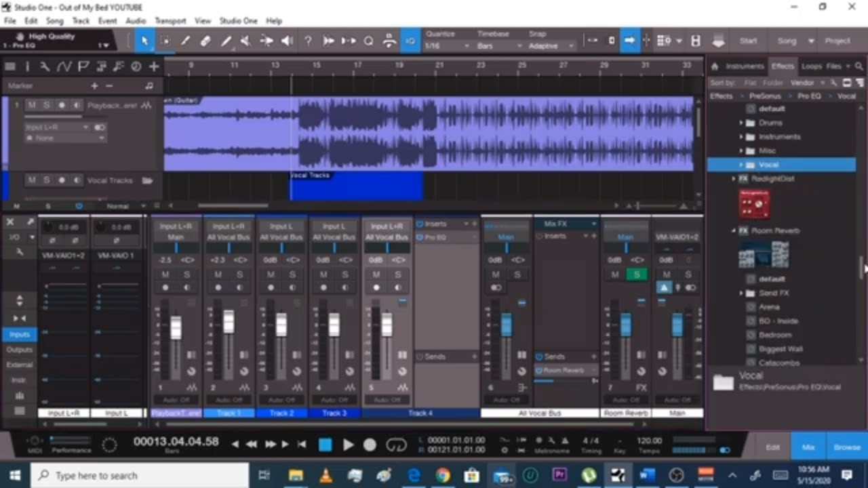
Task: Click the Record transport button
Action: [x=370, y=445]
